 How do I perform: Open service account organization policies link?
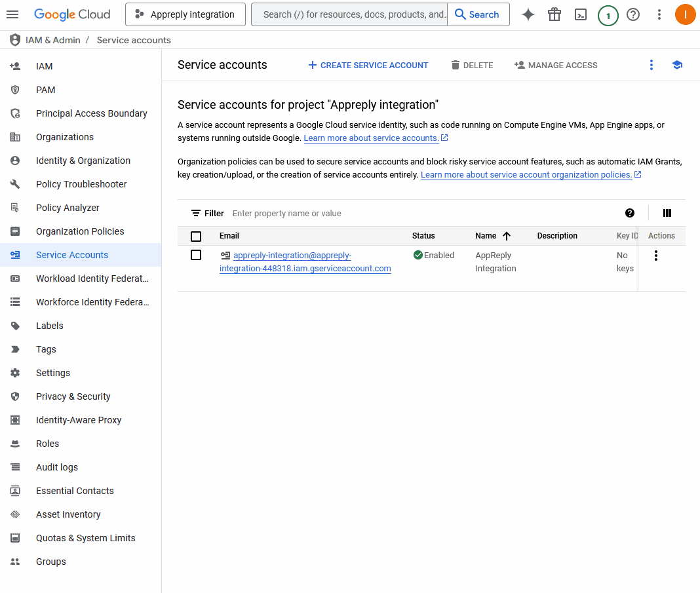531,174
